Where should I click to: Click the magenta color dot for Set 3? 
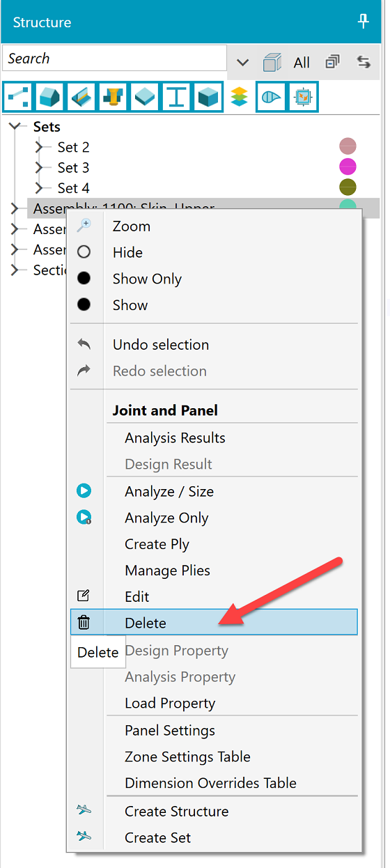[348, 166]
